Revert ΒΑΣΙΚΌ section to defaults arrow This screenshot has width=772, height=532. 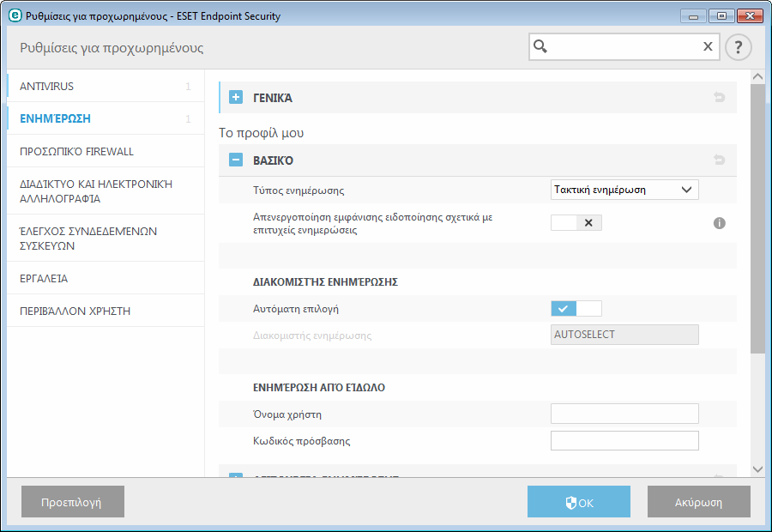(x=720, y=160)
